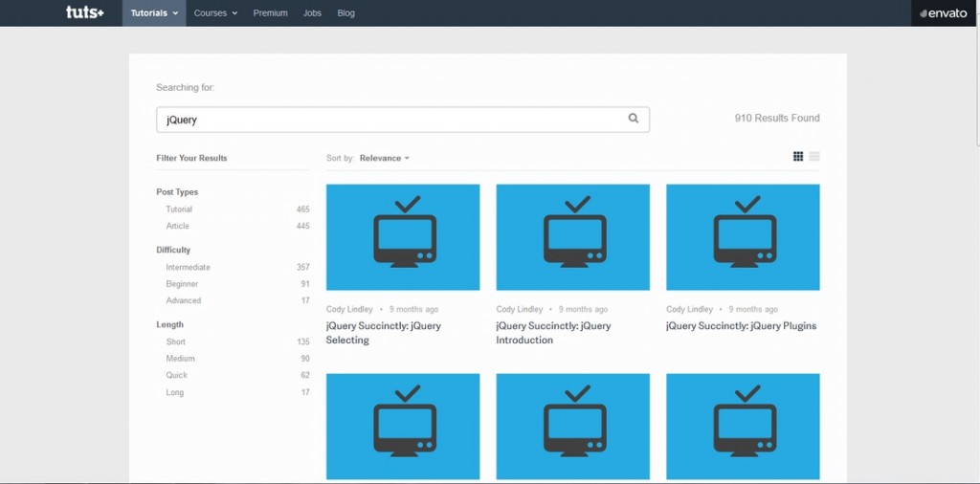980x484 pixels.
Task: Click the 'Filter Your Results' heading
Action: click(191, 158)
